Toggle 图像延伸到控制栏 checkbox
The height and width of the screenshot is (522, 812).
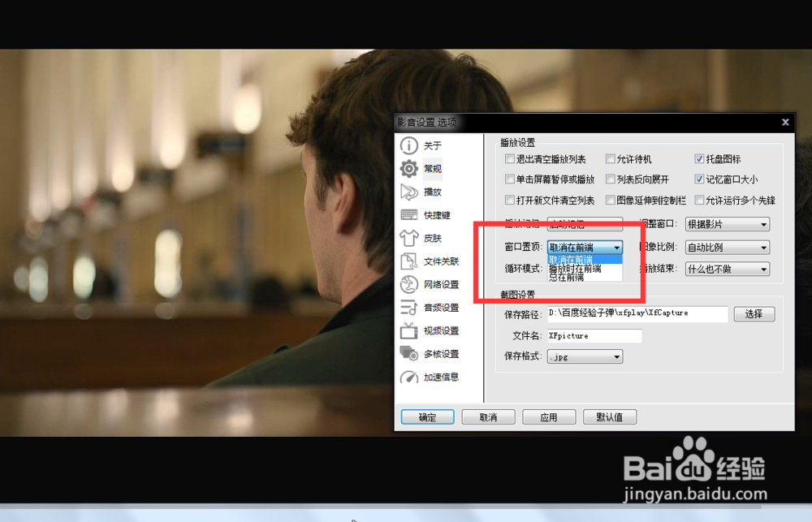(x=611, y=200)
